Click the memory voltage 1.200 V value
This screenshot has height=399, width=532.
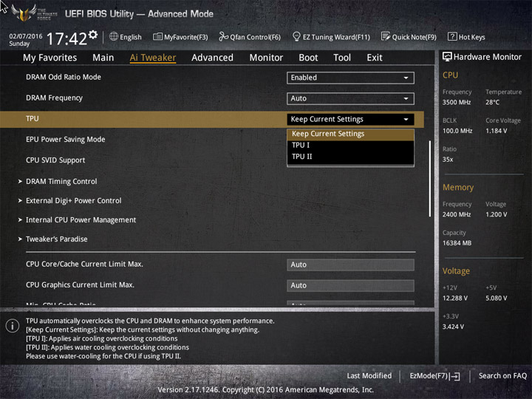tap(496, 214)
